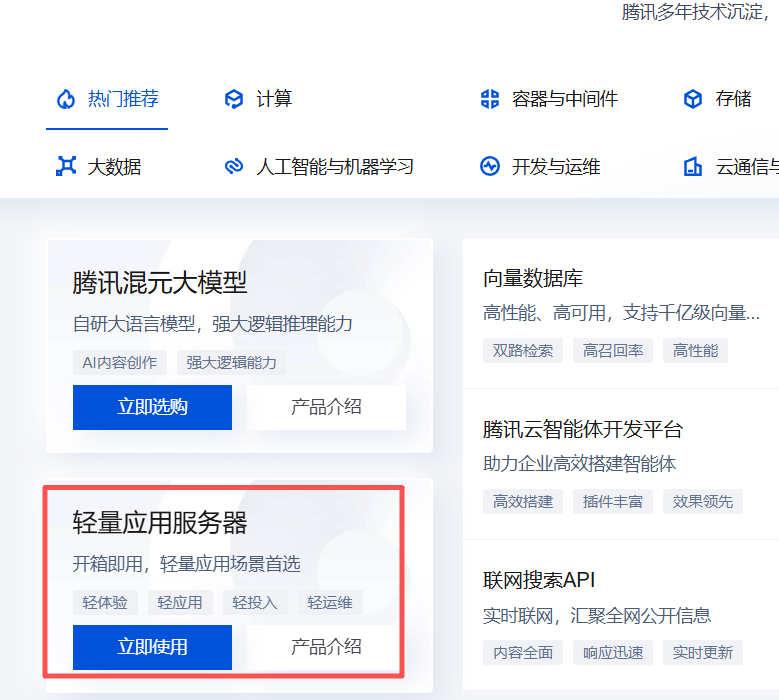Open the 轻量应用服务器 card title
This screenshot has height=700, width=779.
[159, 523]
